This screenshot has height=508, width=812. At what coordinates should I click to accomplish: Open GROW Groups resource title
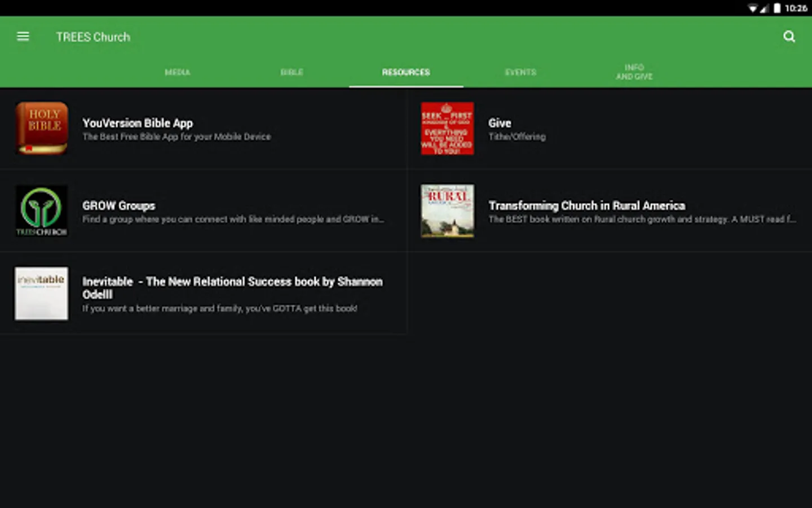119,206
